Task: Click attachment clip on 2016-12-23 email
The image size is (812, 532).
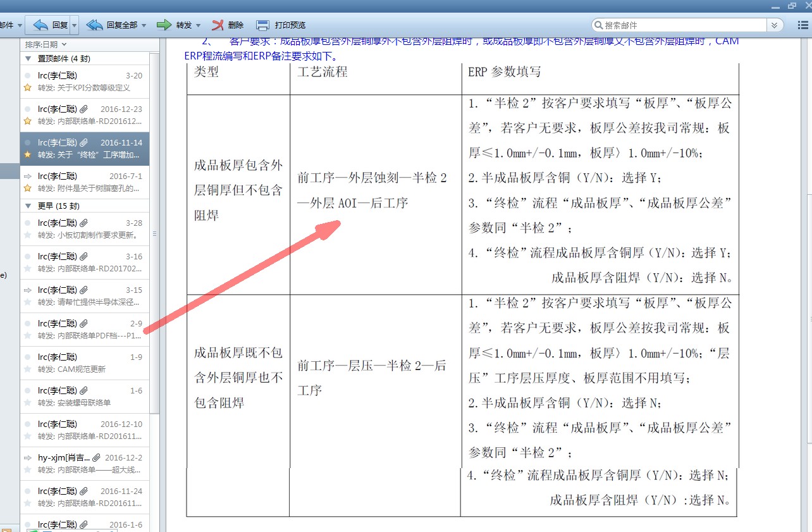Action: 84,109
